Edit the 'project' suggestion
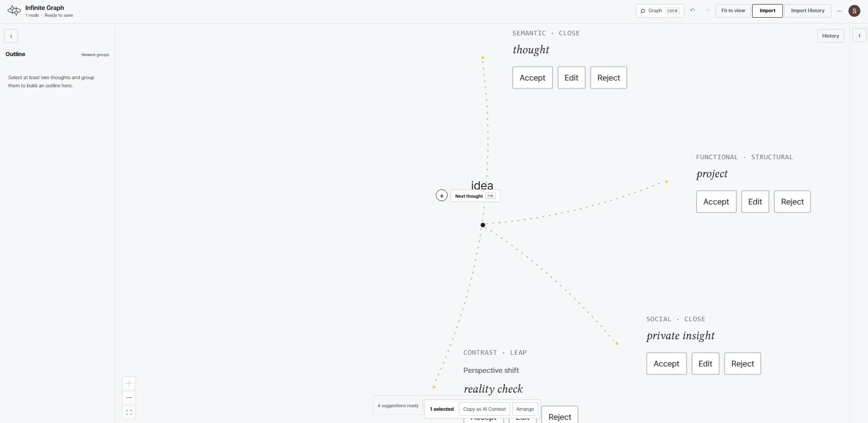The height and width of the screenshot is (423, 868). pyautogui.click(x=755, y=202)
